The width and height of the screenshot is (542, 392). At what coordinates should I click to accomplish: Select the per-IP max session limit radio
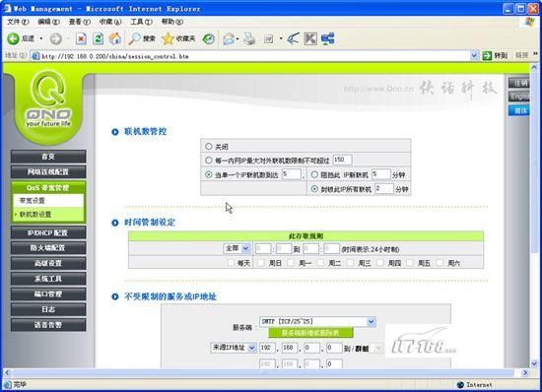pyautogui.click(x=209, y=161)
